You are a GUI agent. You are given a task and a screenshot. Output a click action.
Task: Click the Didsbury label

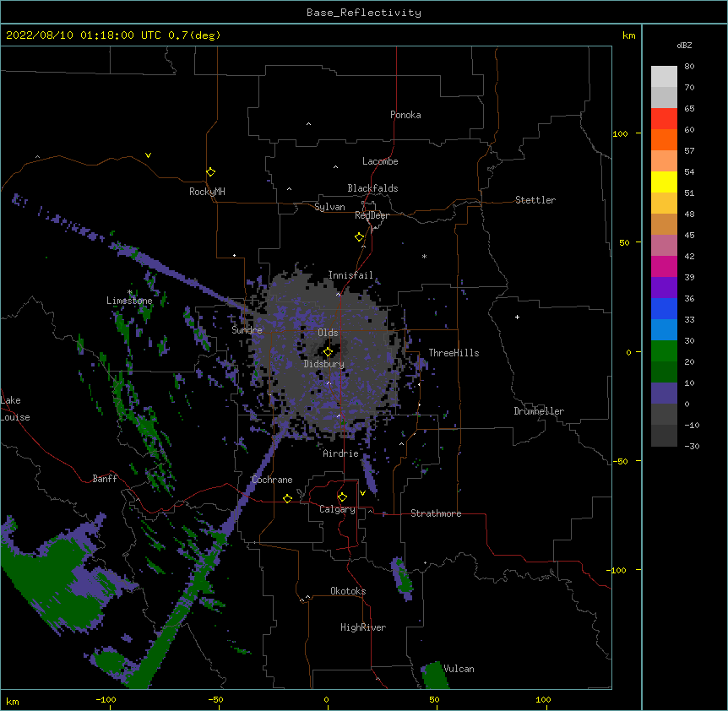click(x=324, y=364)
